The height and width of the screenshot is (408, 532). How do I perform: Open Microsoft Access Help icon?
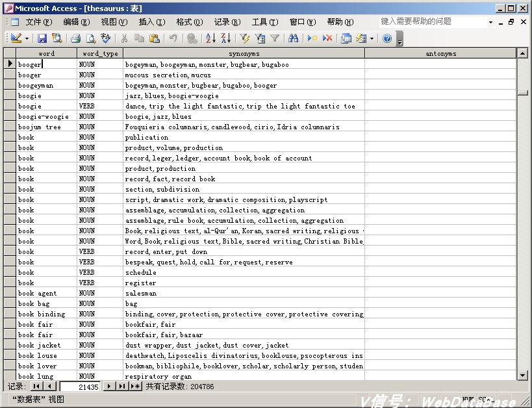point(386,38)
